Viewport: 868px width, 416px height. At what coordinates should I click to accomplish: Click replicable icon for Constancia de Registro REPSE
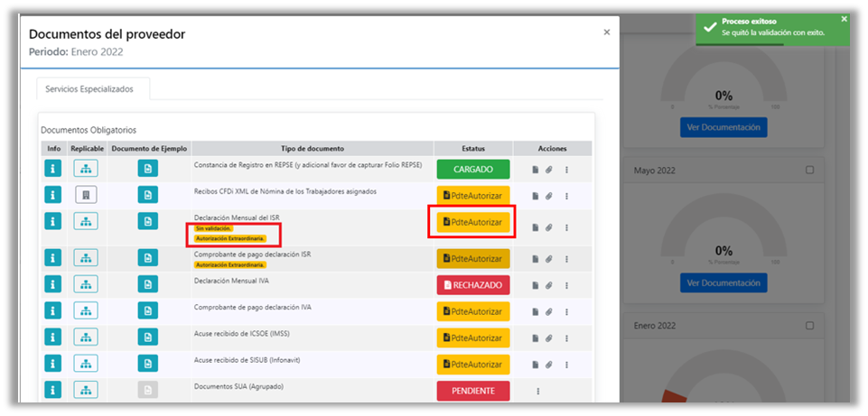point(86,168)
